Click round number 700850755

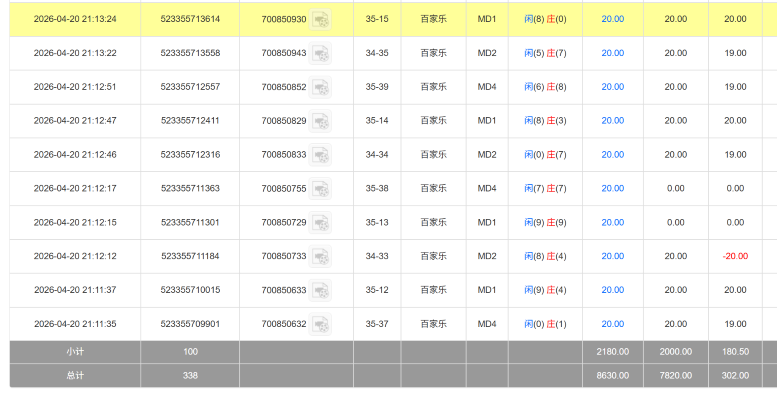tap(284, 189)
